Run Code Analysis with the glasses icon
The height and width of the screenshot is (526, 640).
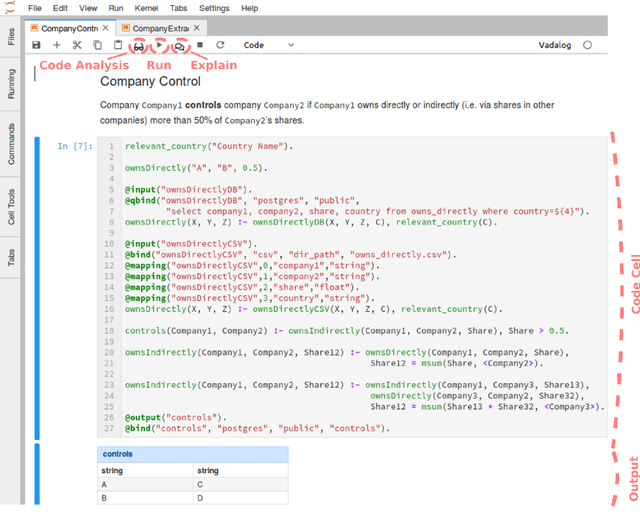138,45
